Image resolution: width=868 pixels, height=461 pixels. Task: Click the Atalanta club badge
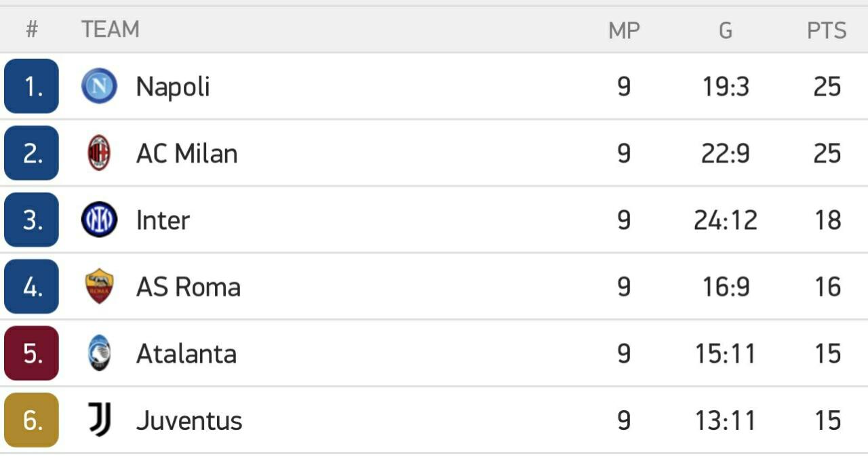(x=99, y=353)
